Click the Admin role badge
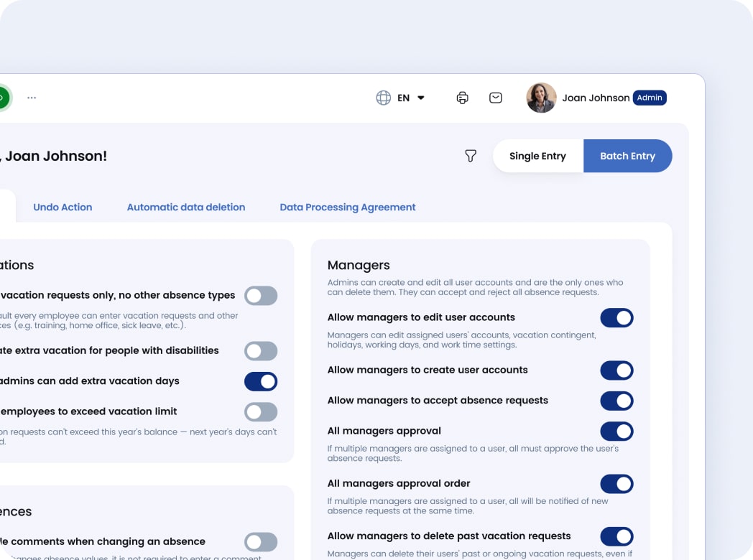 (x=650, y=98)
